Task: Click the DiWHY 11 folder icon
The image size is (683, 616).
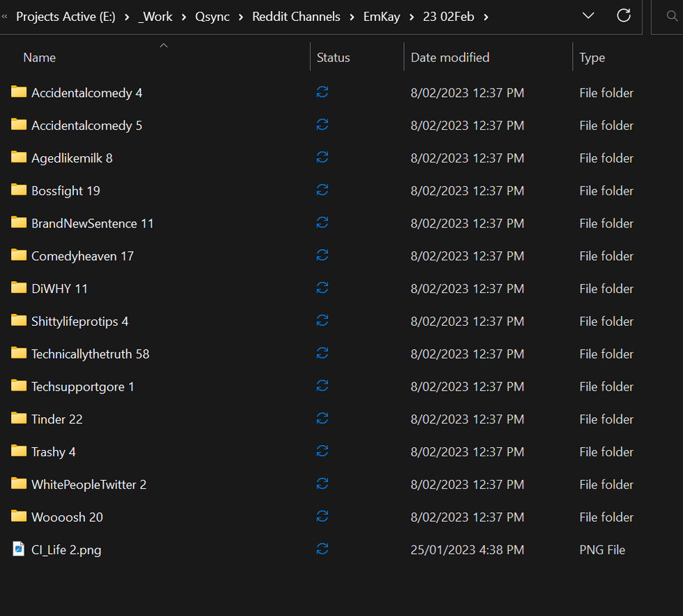Action: pos(19,288)
